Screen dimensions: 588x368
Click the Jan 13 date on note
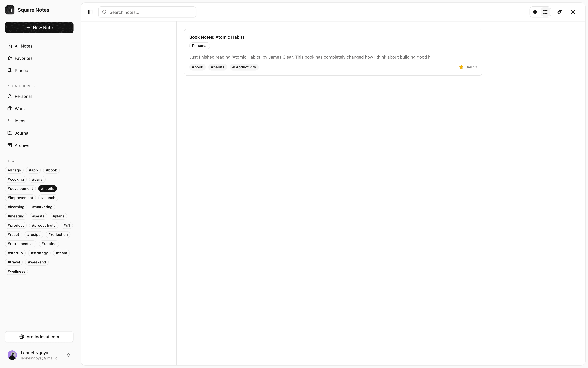(x=471, y=67)
